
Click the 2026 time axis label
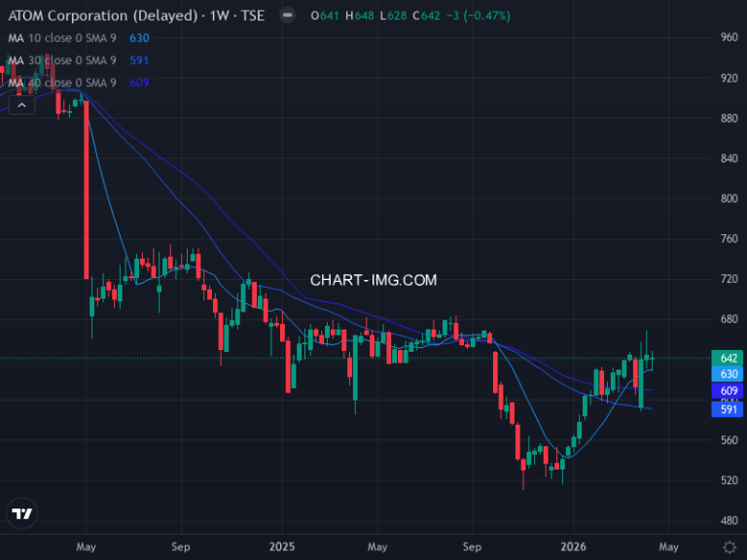point(573,546)
